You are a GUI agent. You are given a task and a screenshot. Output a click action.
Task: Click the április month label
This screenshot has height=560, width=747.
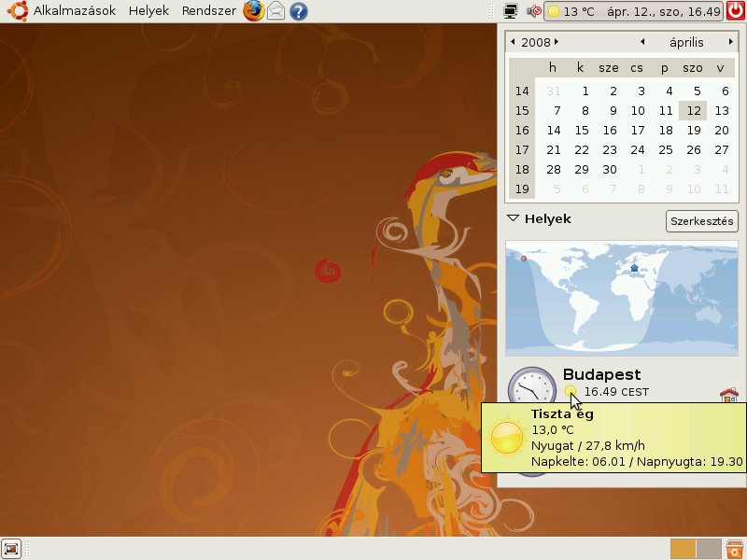pos(686,42)
